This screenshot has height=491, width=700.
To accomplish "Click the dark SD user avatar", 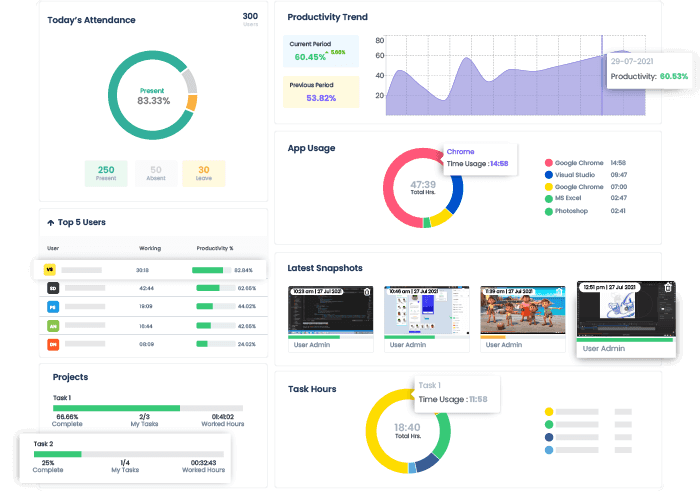I will (x=52, y=288).
